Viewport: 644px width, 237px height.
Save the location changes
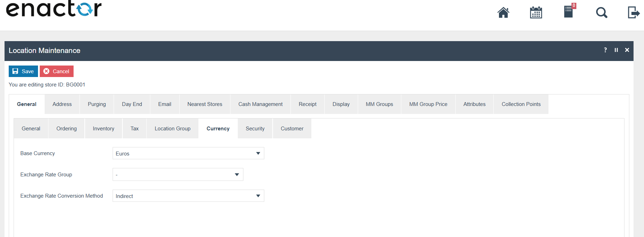click(23, 71)
